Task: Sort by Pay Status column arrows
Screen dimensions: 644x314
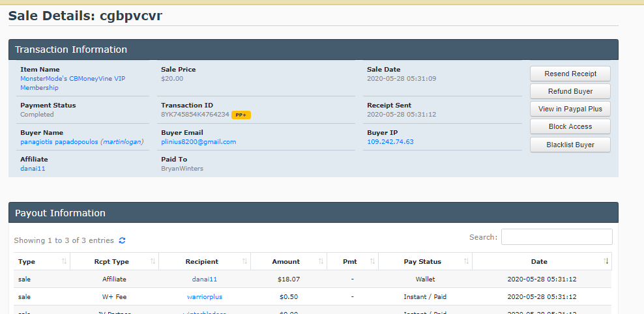Action: tap(466, 261)
